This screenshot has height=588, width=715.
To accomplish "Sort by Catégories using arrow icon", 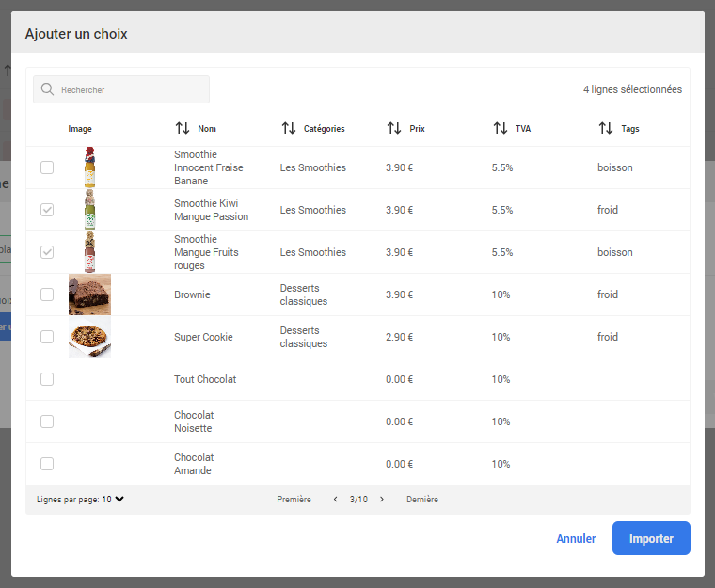I will [289, 128].
